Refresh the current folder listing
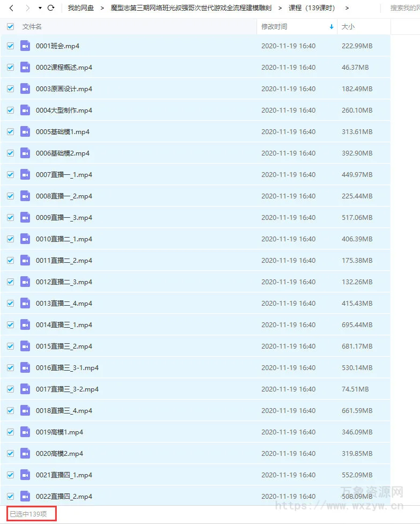The width and height of the screenshot is (420, 524). click(51, 8)
